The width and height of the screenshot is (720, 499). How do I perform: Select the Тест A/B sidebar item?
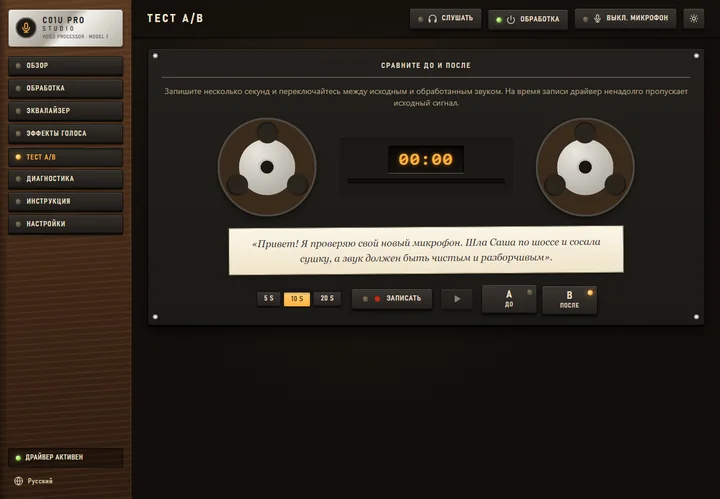(66, 157)
